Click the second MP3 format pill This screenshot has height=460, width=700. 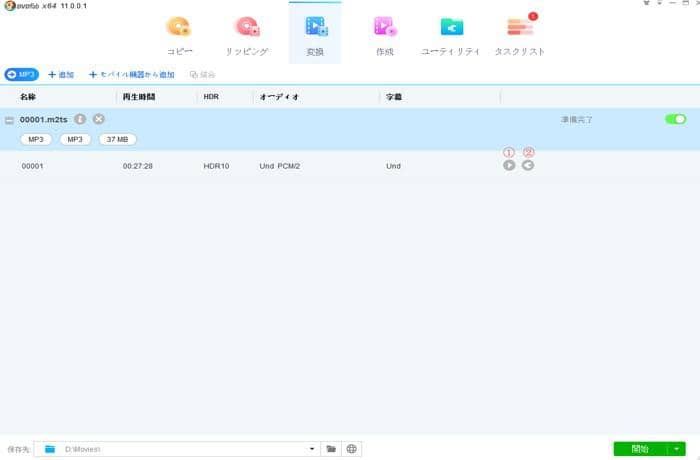click(75, 139)
